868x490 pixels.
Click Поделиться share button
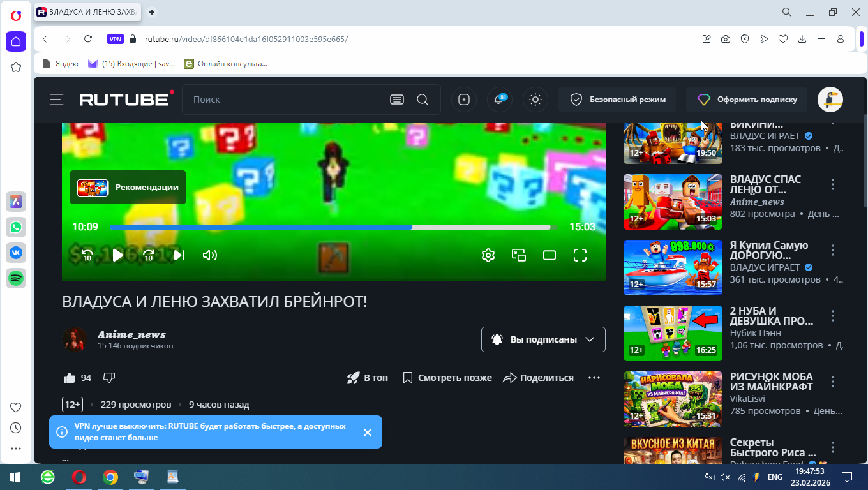pos(539,378)
